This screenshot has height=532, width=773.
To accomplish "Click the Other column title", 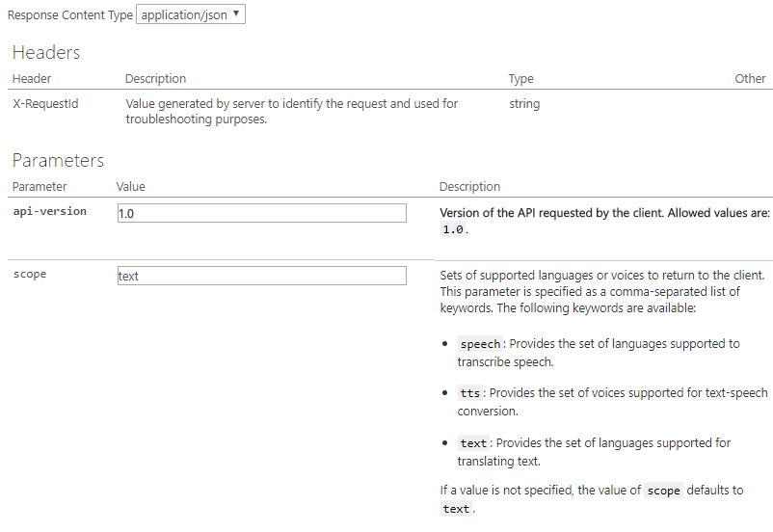I will click(750, 79).
